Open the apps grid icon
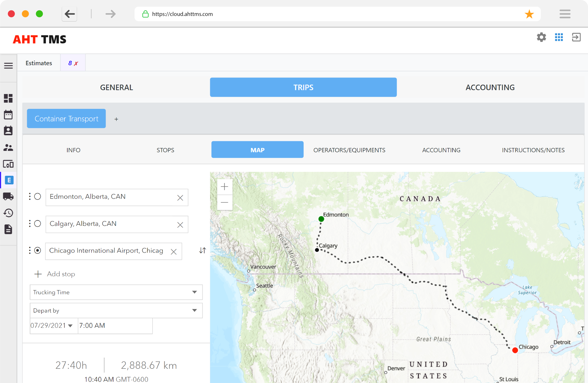The width and height of the screenshot is (588, 383). 559,37
